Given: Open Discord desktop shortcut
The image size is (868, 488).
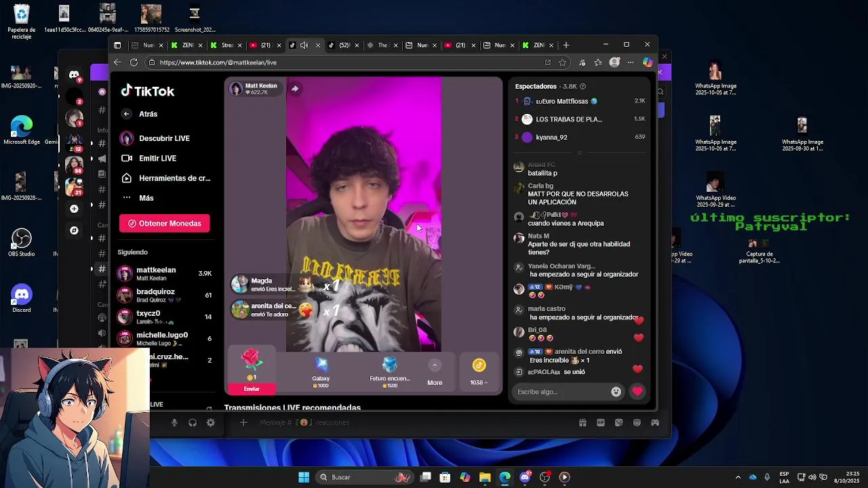Looking at the screenshot, I should tap(22, 298).
